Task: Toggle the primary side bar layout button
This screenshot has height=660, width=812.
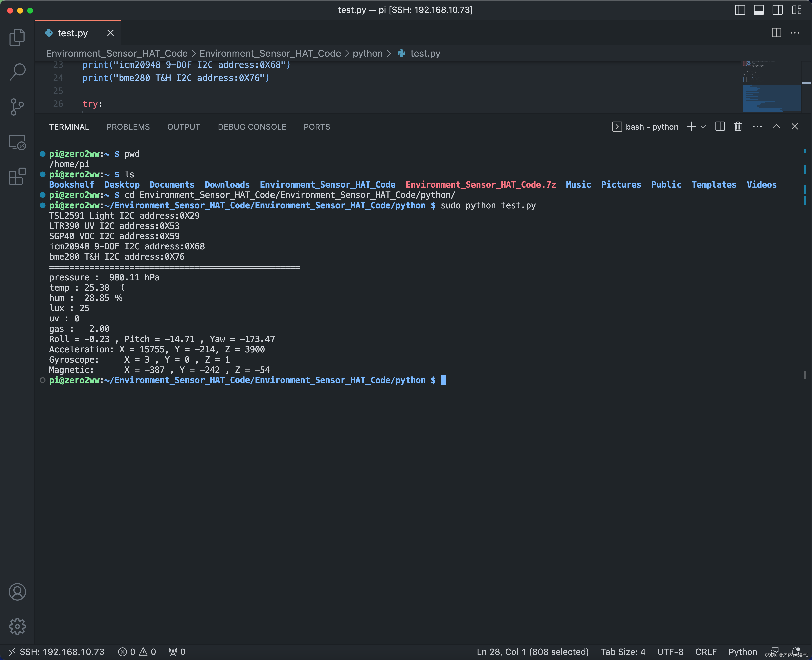Action: [740, 10]
